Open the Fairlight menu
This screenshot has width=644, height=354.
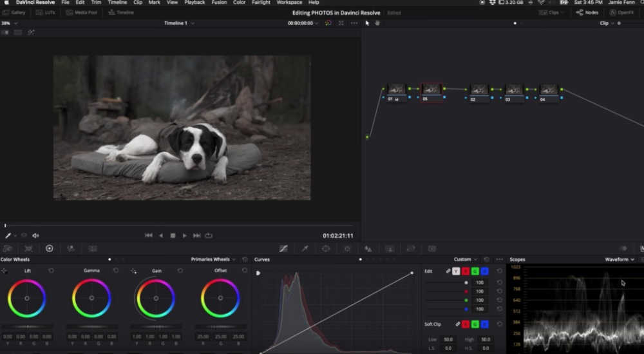[261, 3]
